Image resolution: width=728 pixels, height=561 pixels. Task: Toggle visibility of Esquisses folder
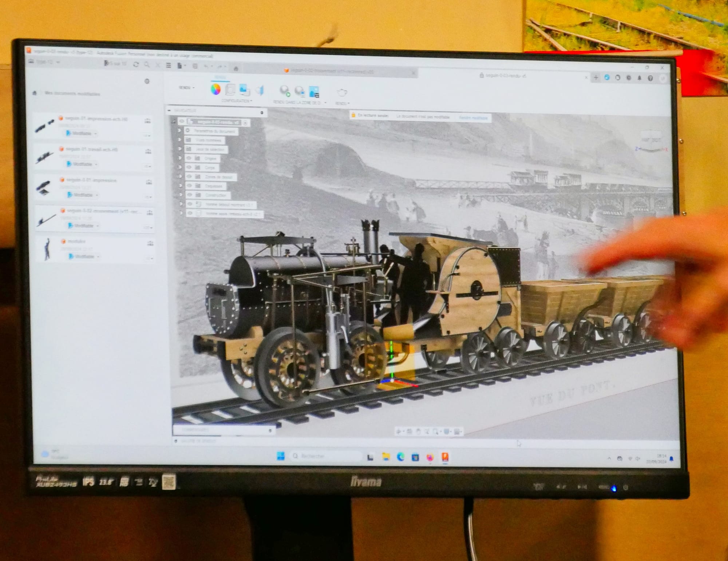tap(189, 186)
